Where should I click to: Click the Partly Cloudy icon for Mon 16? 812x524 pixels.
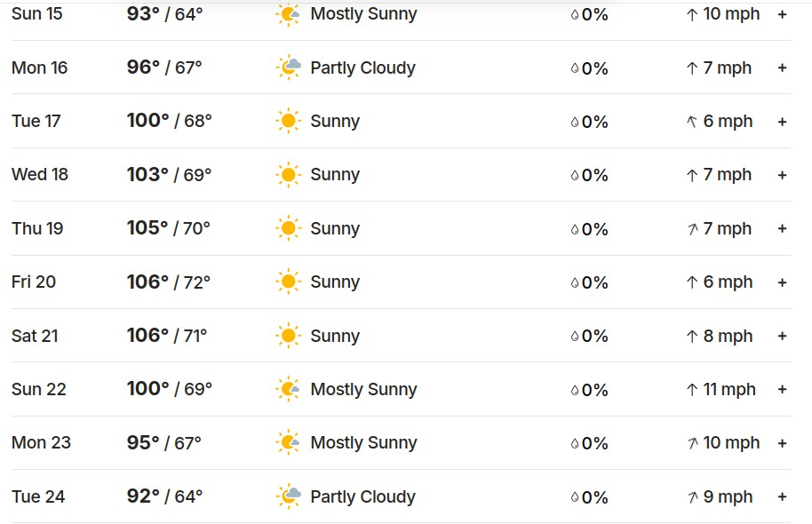click(288, 68)
